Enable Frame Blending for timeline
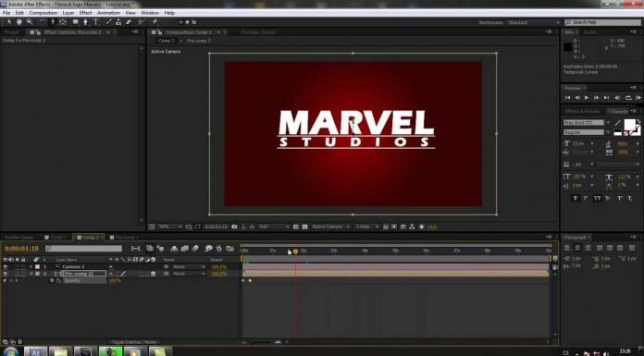The height and width of the screenshot is (356, 644). 184,249
